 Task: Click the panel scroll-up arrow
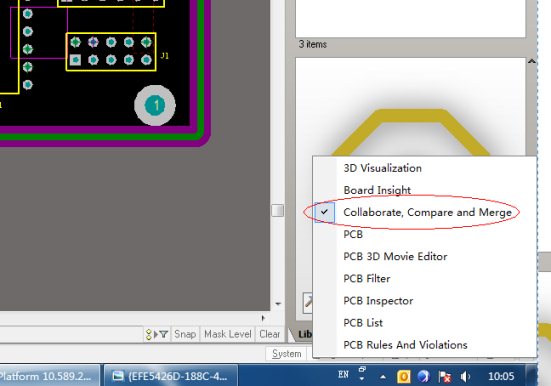tap(532, 61)
